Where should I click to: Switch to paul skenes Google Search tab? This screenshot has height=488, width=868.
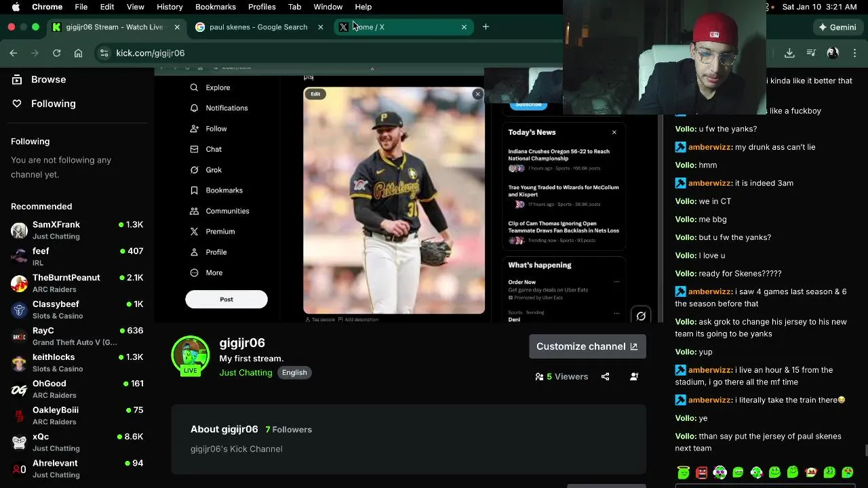[258, 27]
